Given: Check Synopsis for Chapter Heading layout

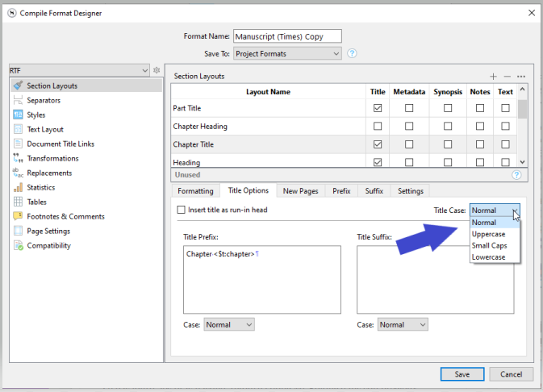Looking at the screenshot, I should (x=448, y=126).
